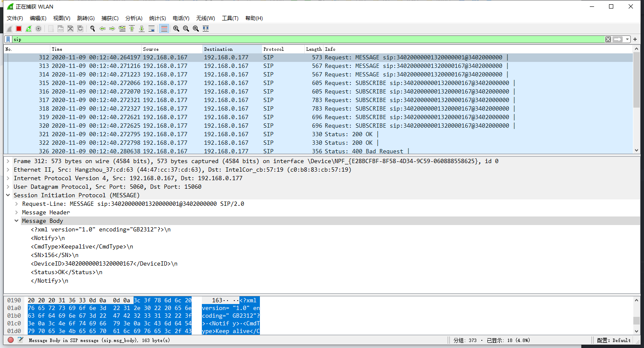Zoom in the main window text
This screenshot has height=348, width=644.
point(176,29)
